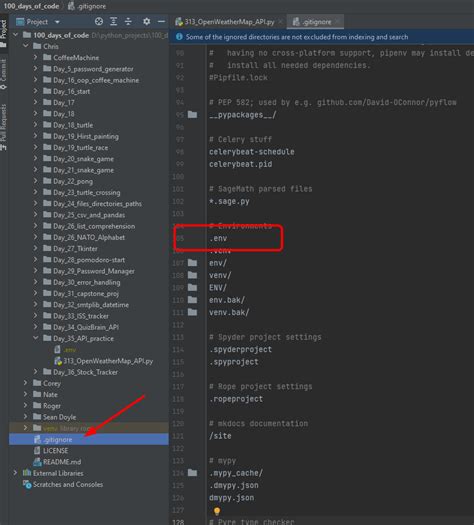Select the Day_19_Hirst_painting folder
This screenshot has width=474, height=525.
81,136
